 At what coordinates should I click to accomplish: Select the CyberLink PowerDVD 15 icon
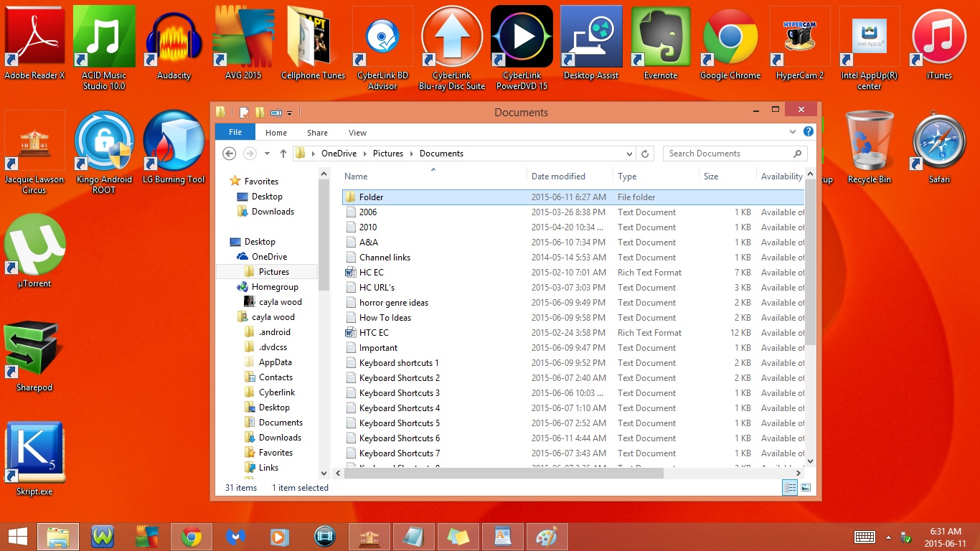522,48
